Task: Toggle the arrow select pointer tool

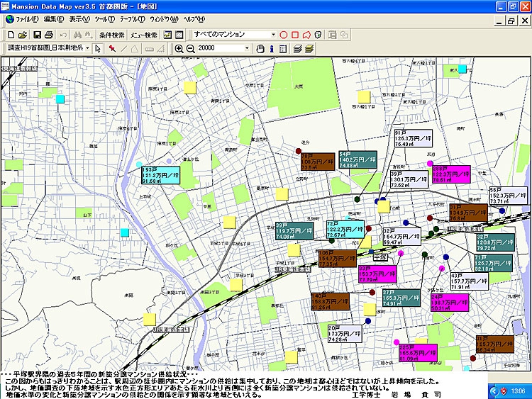Action: coord(98,48)
